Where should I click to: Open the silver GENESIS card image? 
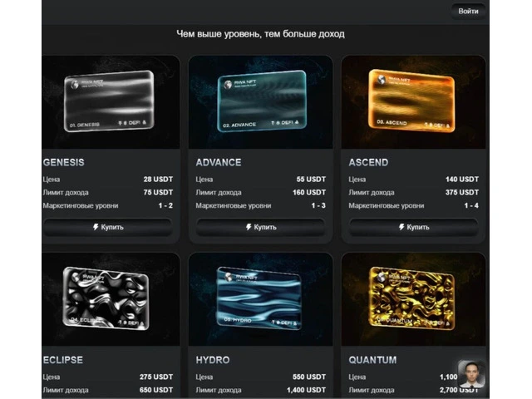(109, 101)
